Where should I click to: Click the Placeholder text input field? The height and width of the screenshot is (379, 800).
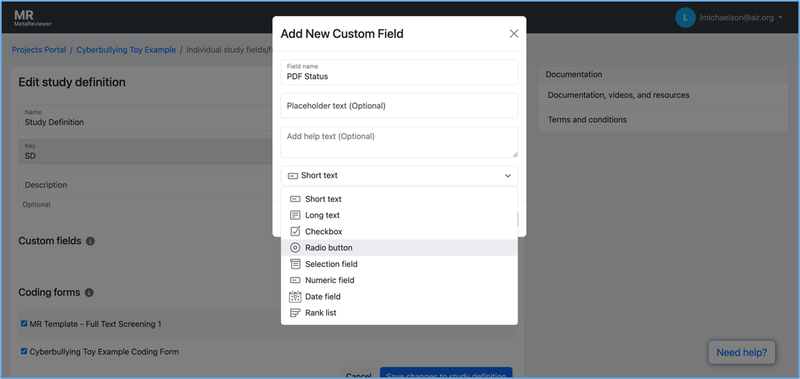pos(399,106)
